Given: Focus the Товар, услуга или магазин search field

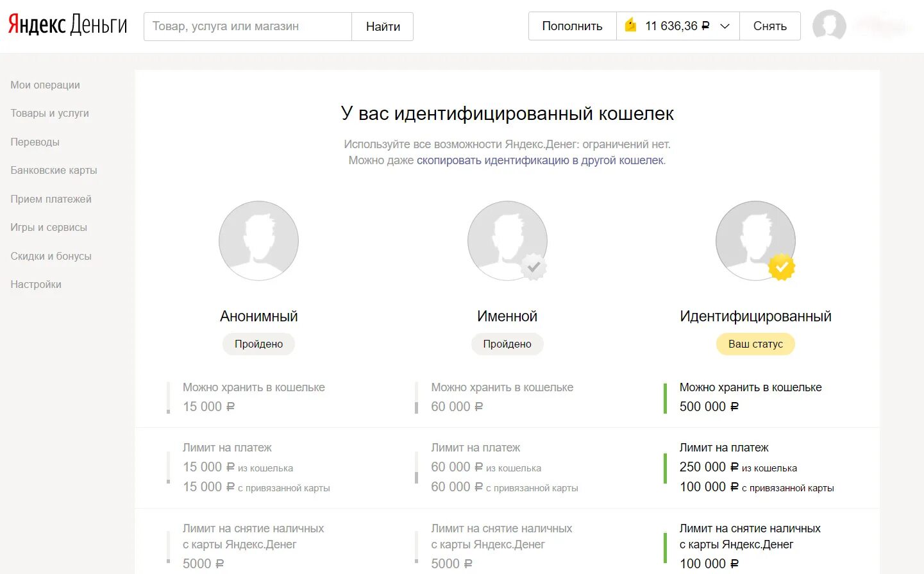Looking at the screenshot, I should (248, 26).
